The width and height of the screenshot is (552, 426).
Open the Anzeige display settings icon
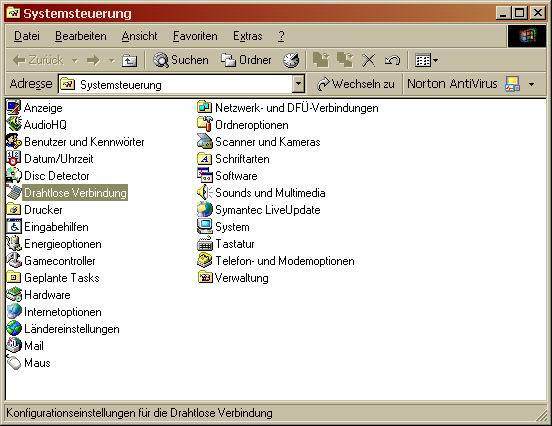(x=14, y=108)
